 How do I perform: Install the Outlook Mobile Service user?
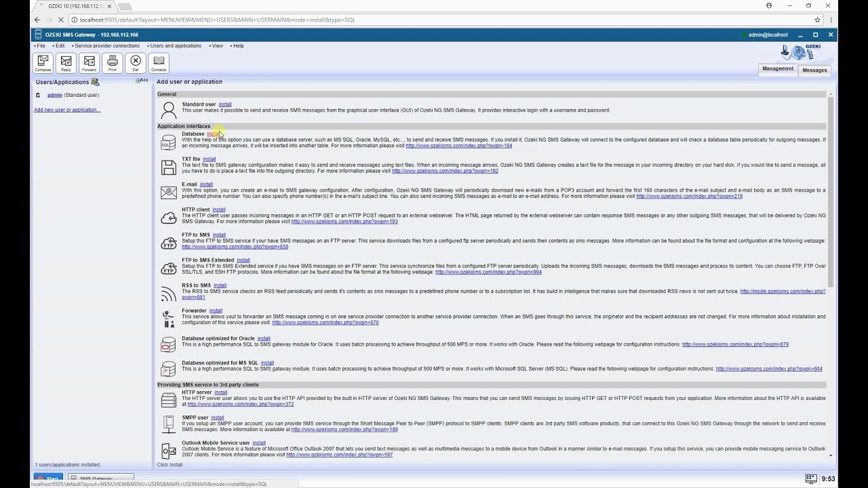coord(259,443)
